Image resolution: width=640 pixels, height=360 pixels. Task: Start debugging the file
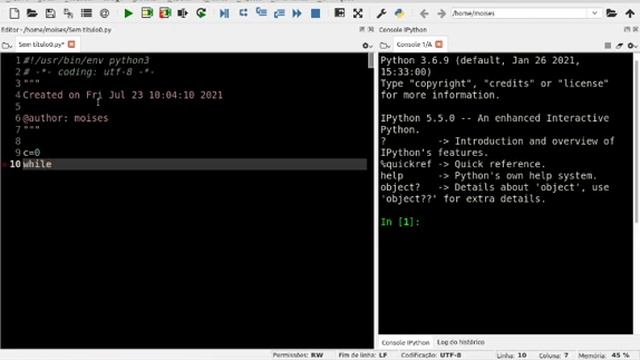(x=224, y=13)
